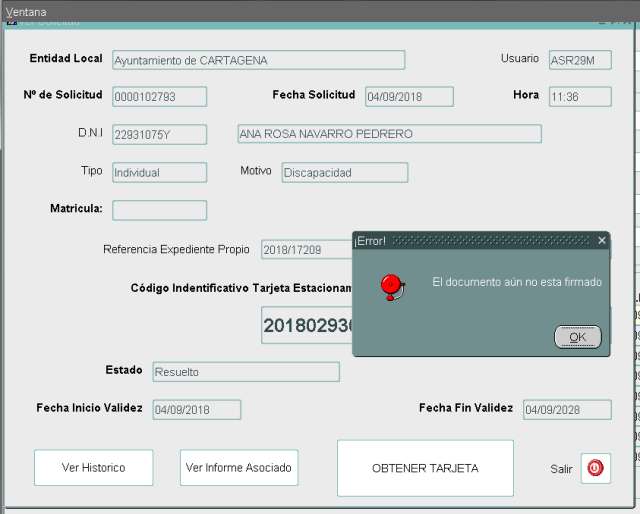Click the Nº de Solicitud field

point(159,97)
